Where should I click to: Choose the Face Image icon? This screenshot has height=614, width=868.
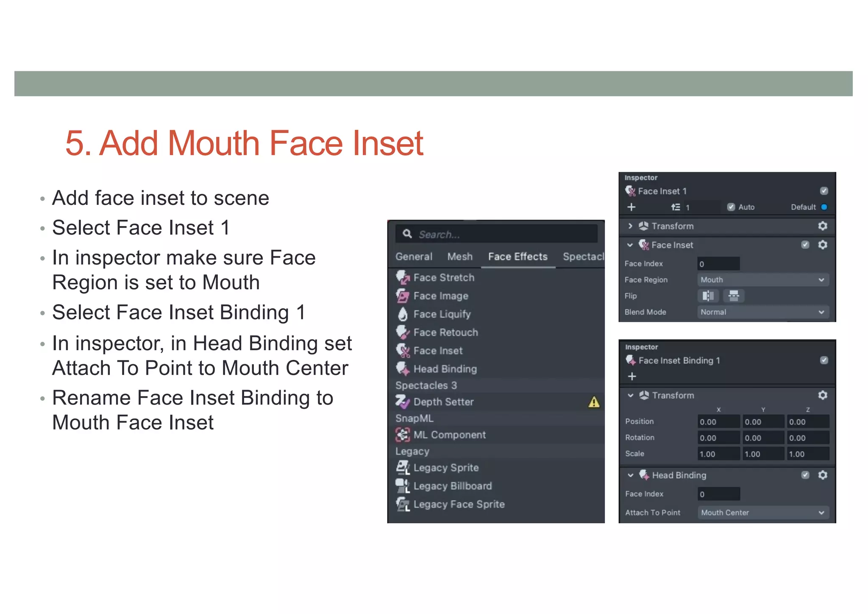tap(403, 296)
